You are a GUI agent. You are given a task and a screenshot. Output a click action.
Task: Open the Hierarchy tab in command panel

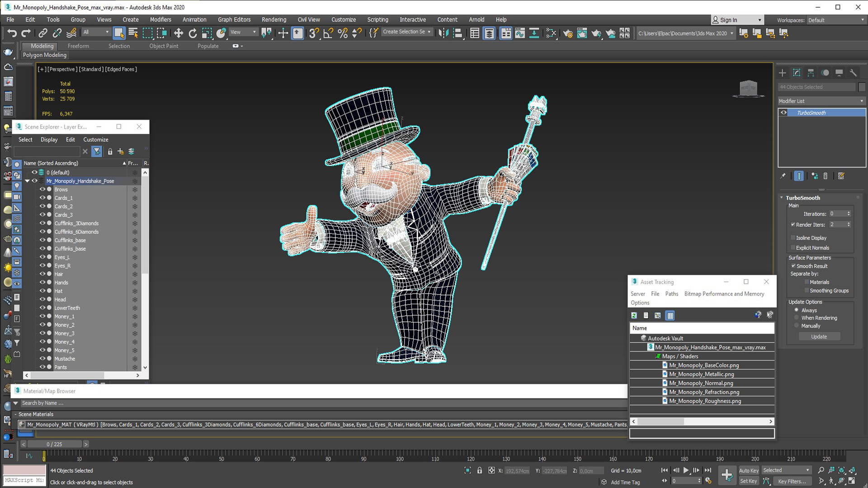pyautogui.click(x=811, y=73)
